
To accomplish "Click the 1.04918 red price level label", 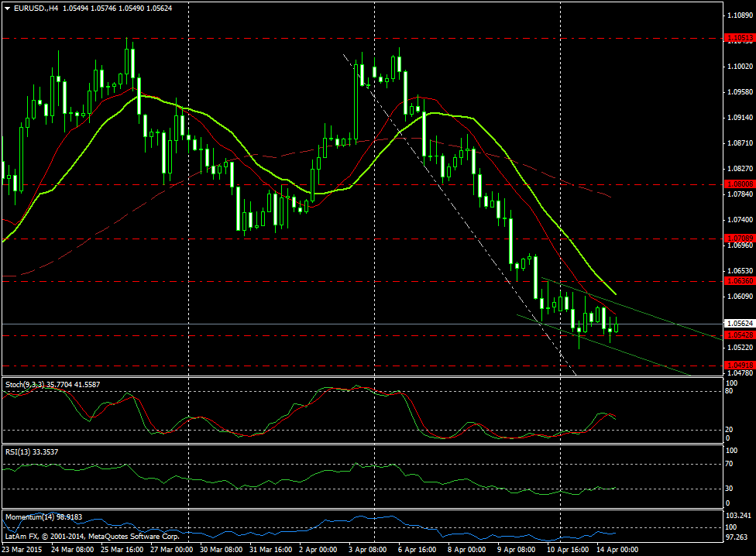I will tap(738, 365).
